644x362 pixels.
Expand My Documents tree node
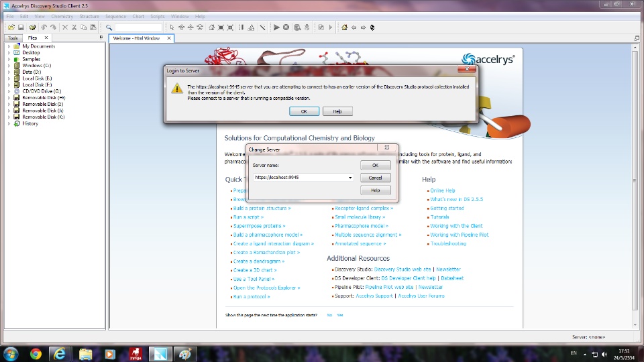click(x=9, y=46)
